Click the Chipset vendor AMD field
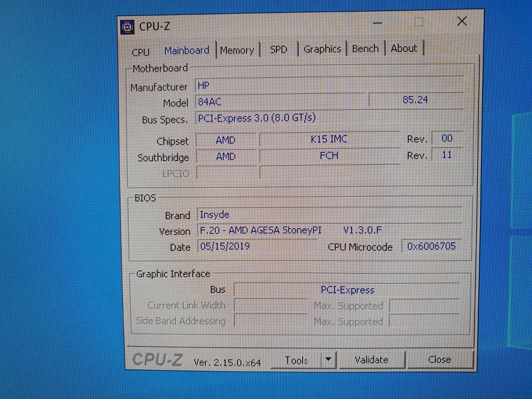The height and width of the screenshot is (399, 532). pos(226,140)
